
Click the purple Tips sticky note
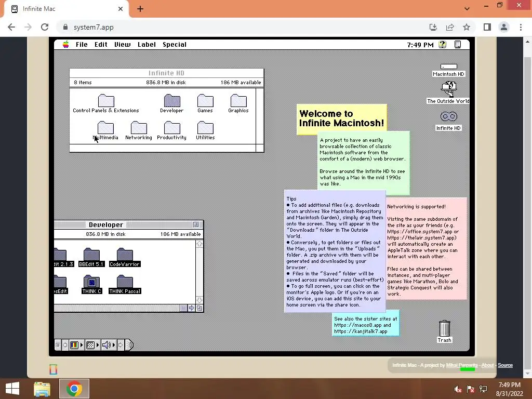(x=335, y=251)
